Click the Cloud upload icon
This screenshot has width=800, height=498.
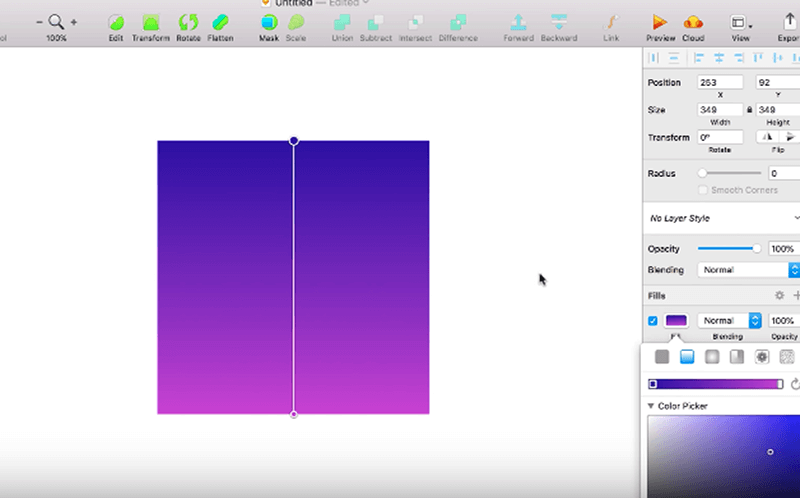[x=693, y=22]
